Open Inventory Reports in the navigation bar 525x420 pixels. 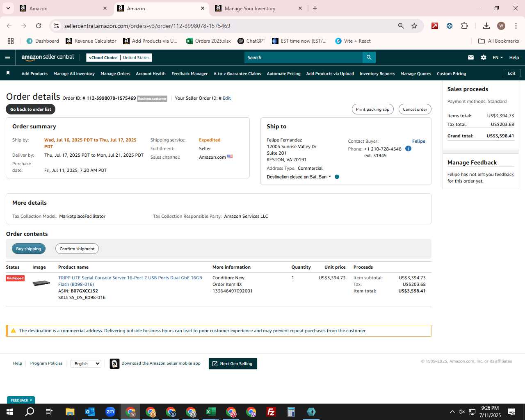377,74
